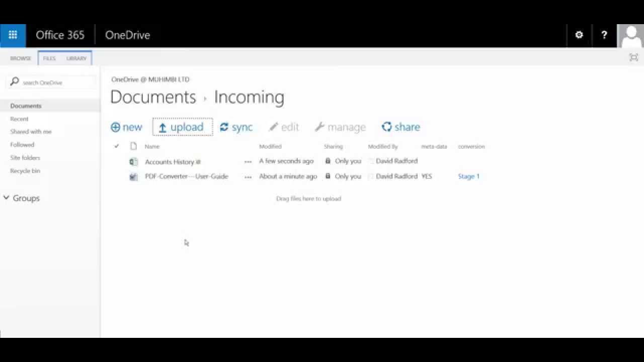Screen dimensions: 644x362
Task: Click the edit button
Action: (284, 127)
